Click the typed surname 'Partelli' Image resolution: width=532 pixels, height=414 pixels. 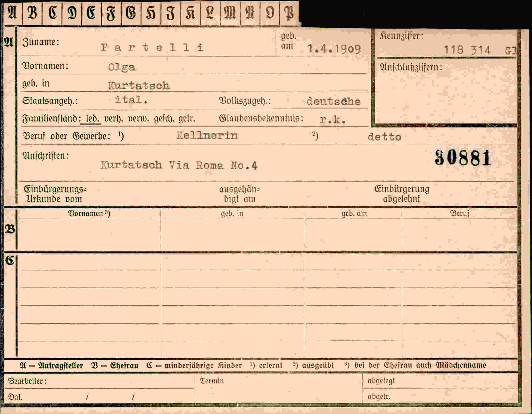tap(152, 47)
